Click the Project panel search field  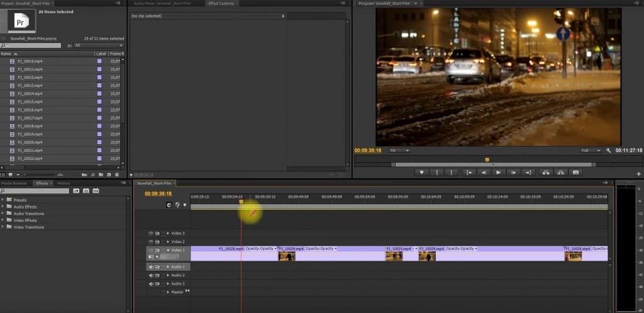[31, 45]
